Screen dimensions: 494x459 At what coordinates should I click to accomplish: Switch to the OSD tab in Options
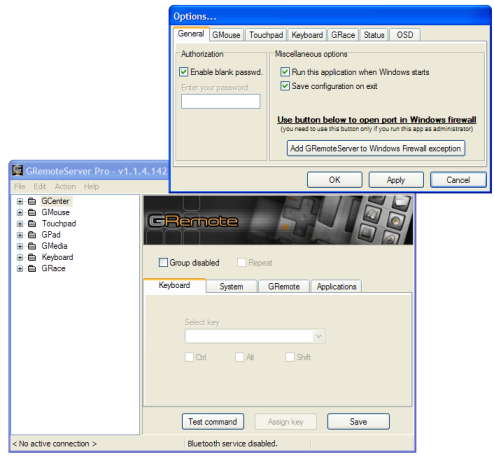tap(405, 35)
